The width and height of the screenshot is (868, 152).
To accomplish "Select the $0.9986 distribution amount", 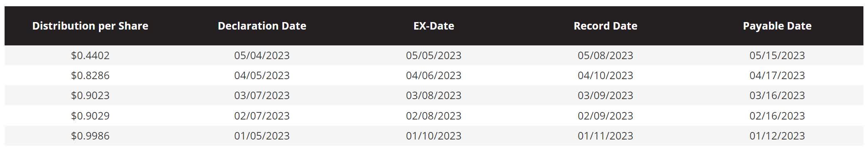I will pyautogui.click(x=90, y=136).
